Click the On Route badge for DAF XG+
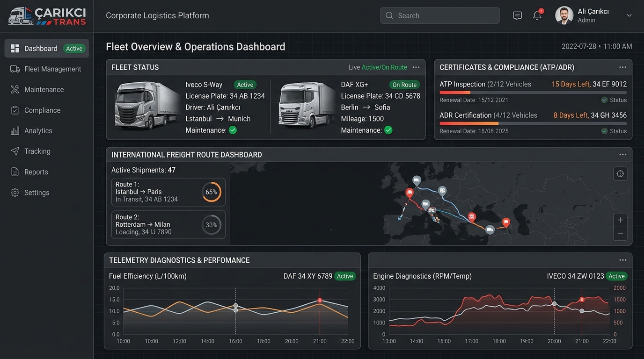 pos(404,85)
